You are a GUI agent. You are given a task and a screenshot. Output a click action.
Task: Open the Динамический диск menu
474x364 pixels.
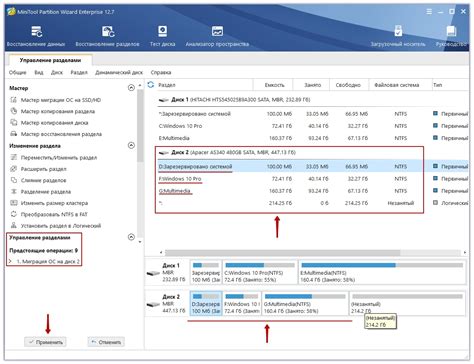coord(119,72)
